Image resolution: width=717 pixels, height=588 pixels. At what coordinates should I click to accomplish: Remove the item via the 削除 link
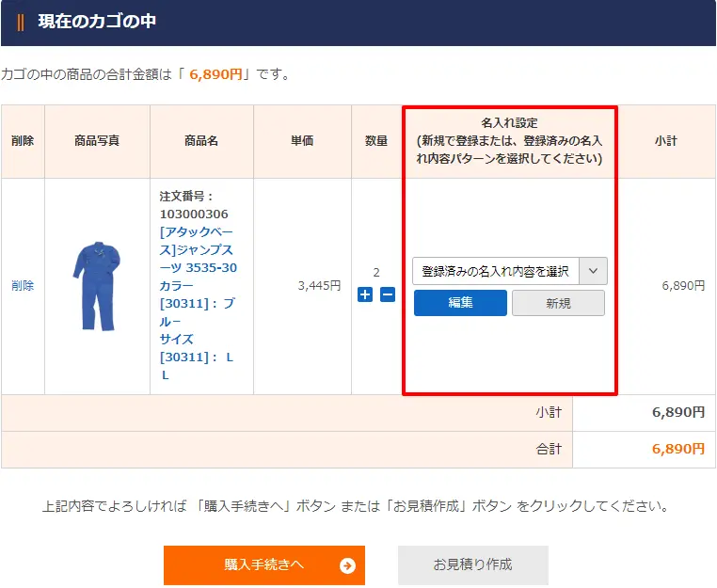point(23,286)
